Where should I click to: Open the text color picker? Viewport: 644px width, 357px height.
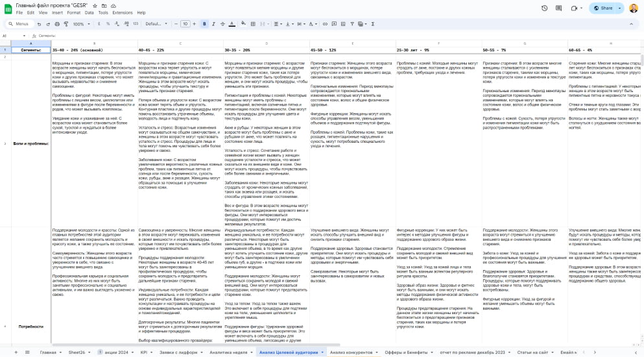232,24
